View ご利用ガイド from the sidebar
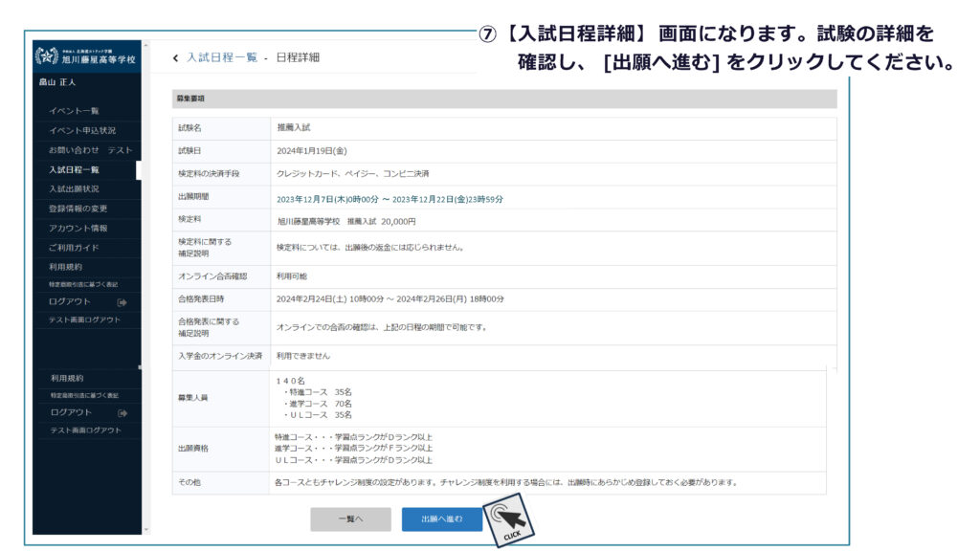The width and height of the screenshot is (980, 551). (74, 247)
